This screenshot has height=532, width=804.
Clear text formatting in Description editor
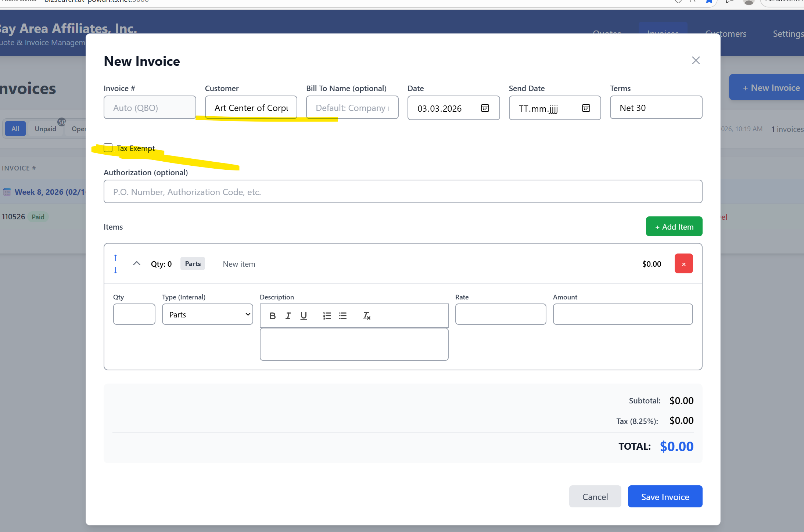(366, 316)
